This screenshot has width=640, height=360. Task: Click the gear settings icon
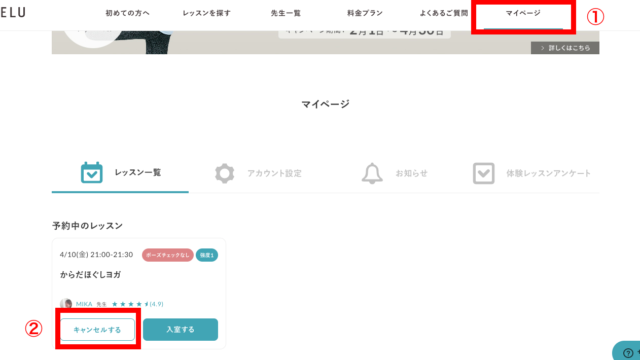point(224,173)
